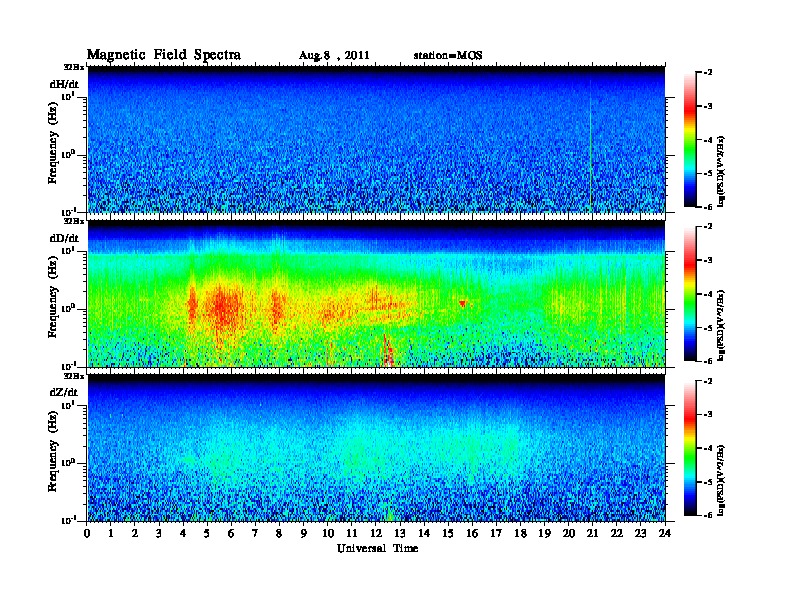Click hour "19" tick label on time axis

[544, 534]
